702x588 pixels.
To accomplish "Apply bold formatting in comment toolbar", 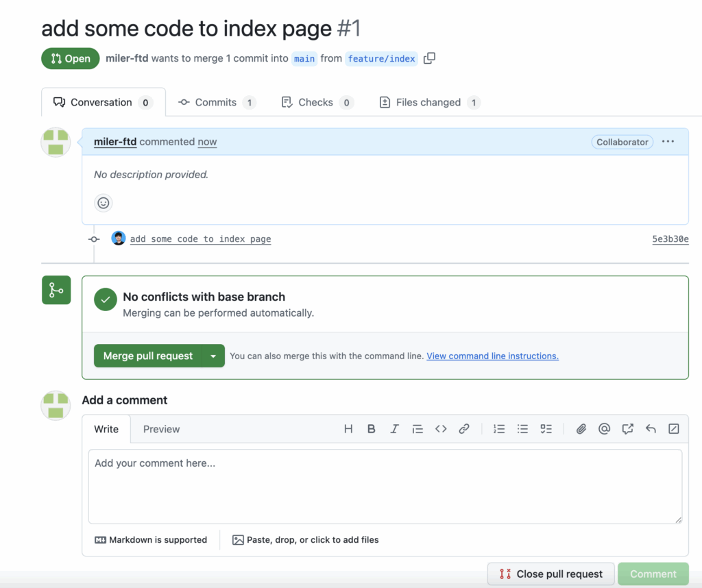I will pyautogui.click(x=372, y=429).
